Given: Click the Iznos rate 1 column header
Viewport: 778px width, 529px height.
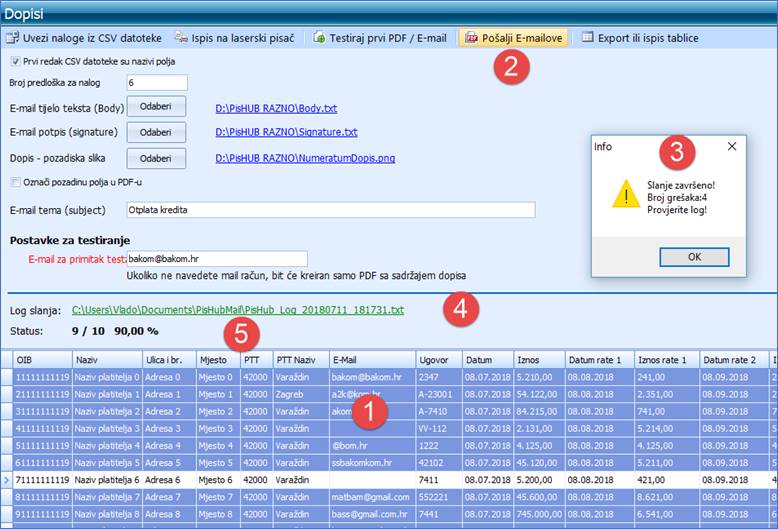Looking at the screenshot, I should [667, 360].
